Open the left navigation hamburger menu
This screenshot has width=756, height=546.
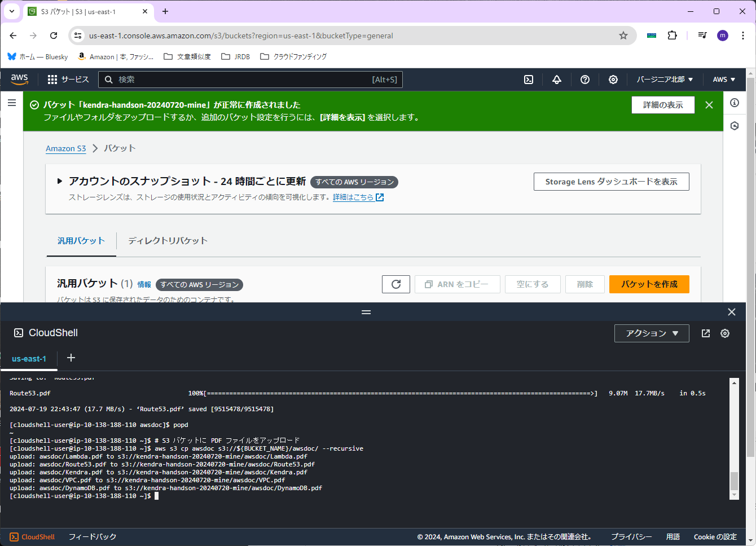click(12, 103)
